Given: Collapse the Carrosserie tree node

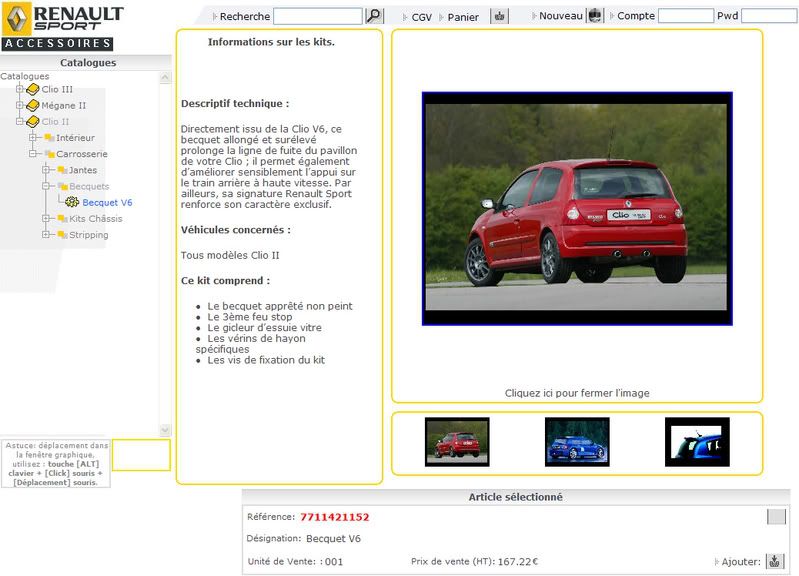Looking at the screenshot, I should (x=33, y=153).
